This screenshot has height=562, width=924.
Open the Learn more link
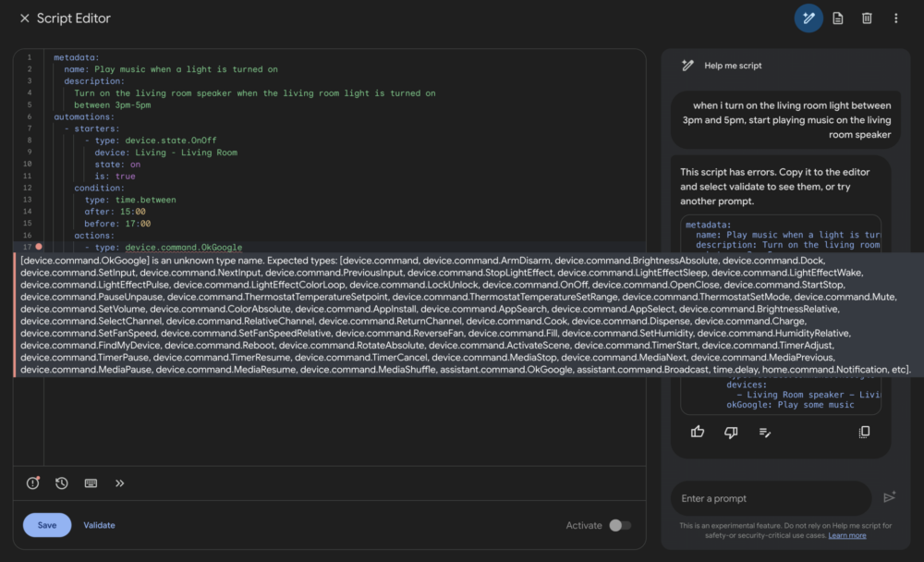tap(849, 534)
